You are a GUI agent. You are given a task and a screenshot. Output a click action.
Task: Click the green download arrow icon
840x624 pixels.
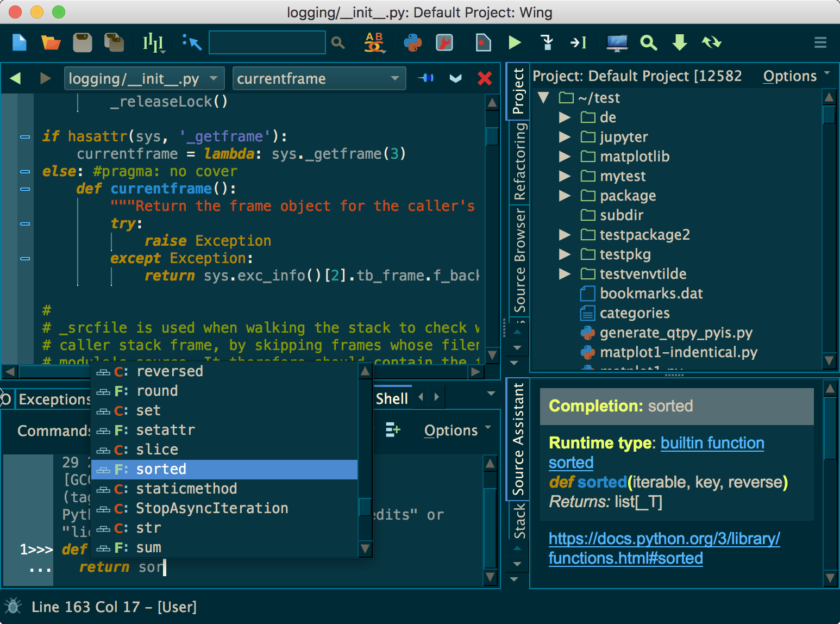(680, 42)
